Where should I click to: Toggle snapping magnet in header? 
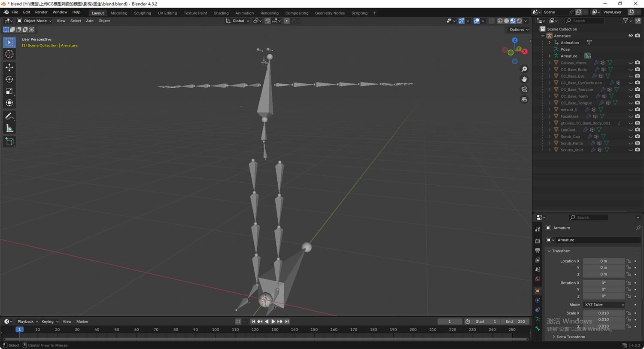click(x=267, y=21)
